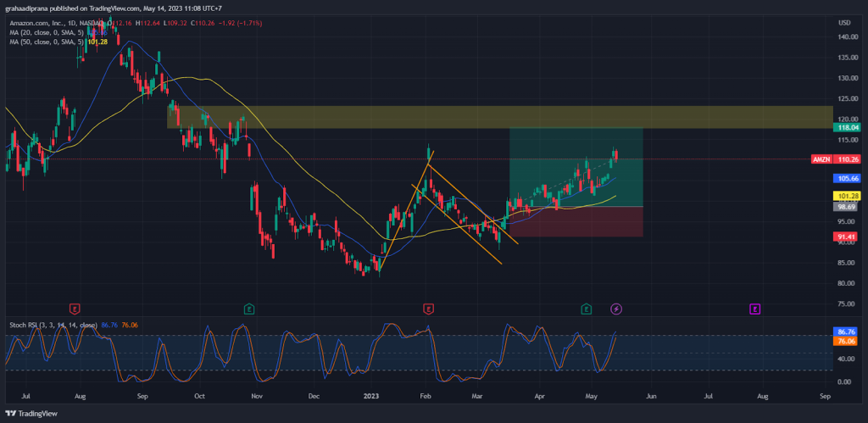
Task: Select the green profit zone of long position
Action: click(576, 167)
